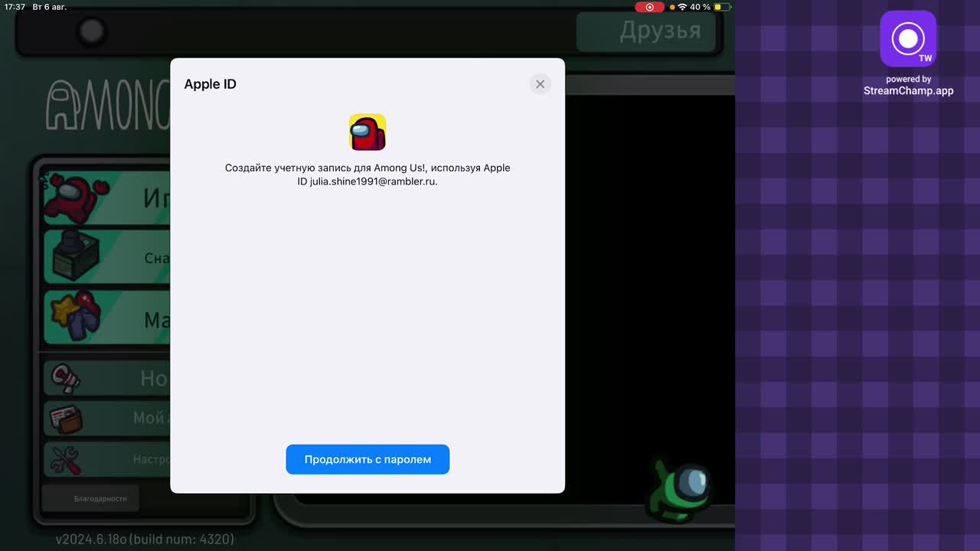Tap the screen recording indicator in status bar
Screen dimensions: 980x551
click(649, 7)
